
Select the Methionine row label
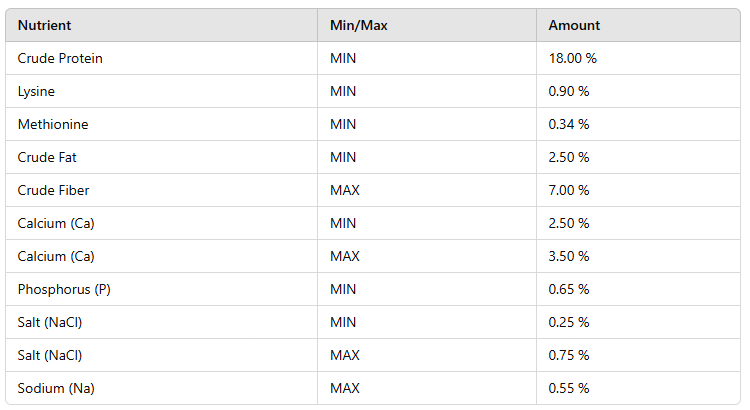53,124
